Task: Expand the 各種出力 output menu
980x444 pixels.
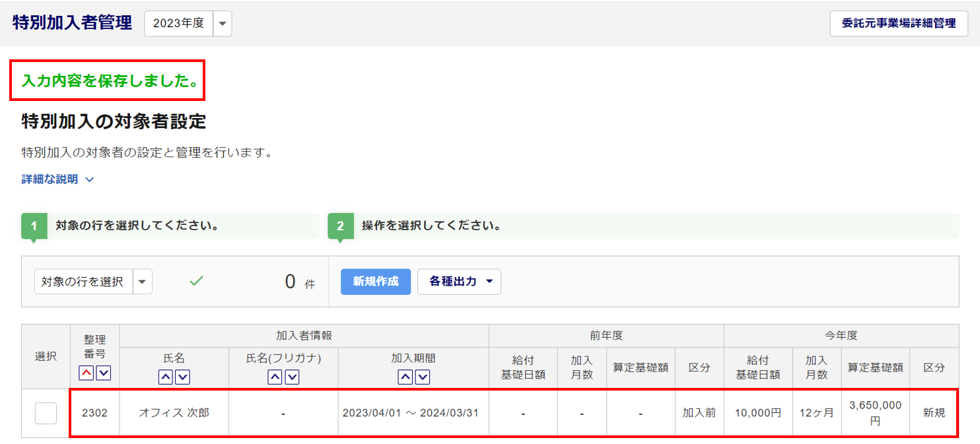Action: click(459, 282)
